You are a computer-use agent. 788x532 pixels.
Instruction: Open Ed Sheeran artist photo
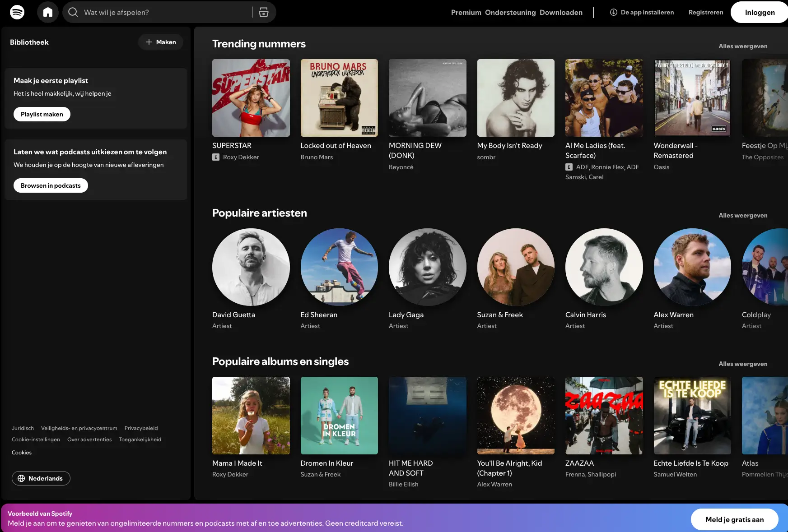pyautogui.click(x=339, y=267)
